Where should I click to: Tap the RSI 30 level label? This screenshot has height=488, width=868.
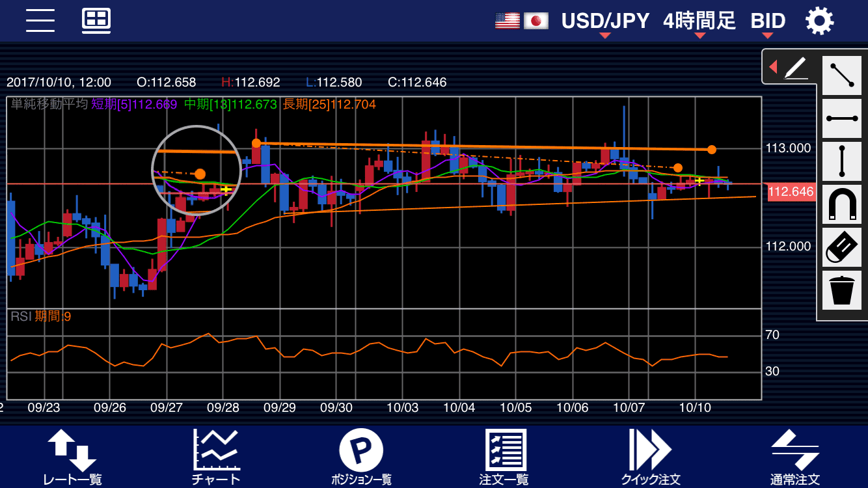coord(772,372)
